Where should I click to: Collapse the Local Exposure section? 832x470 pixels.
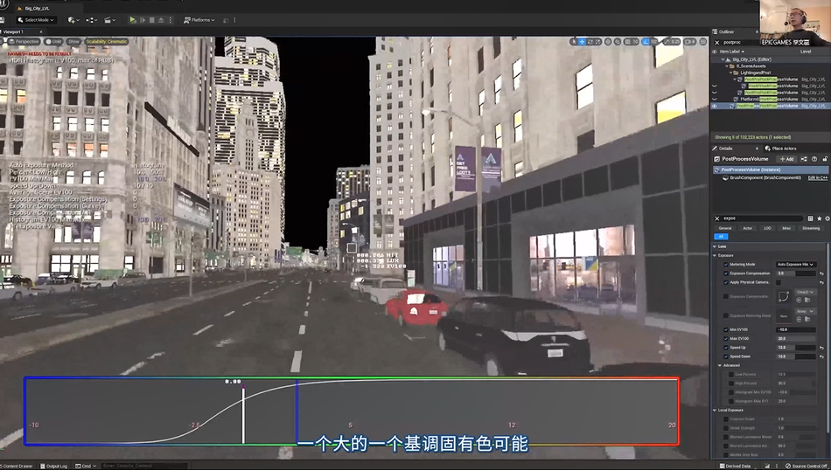715,410
